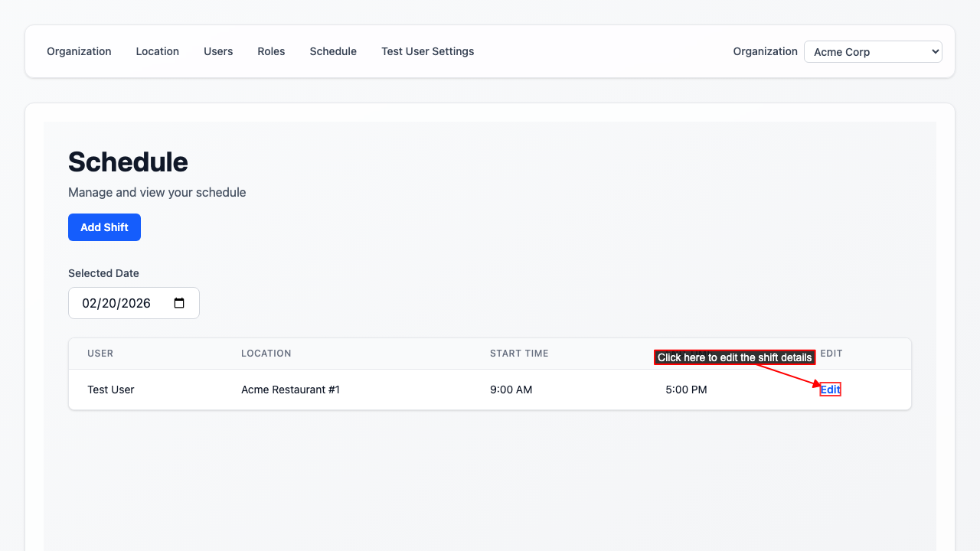The width and height of the screenshot is (980, 551).
Task: Open the Acme Corp organization dropdown
Action: pyautogui.click(x=872, y=51)
